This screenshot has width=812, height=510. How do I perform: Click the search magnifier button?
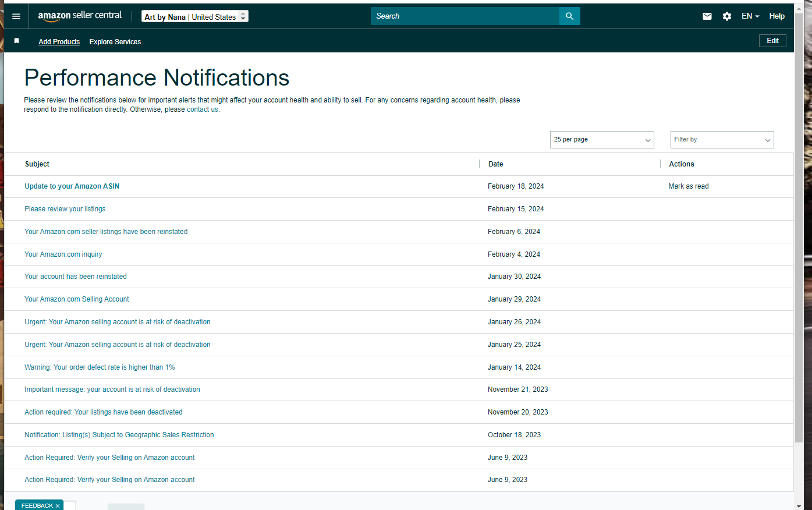569,16
